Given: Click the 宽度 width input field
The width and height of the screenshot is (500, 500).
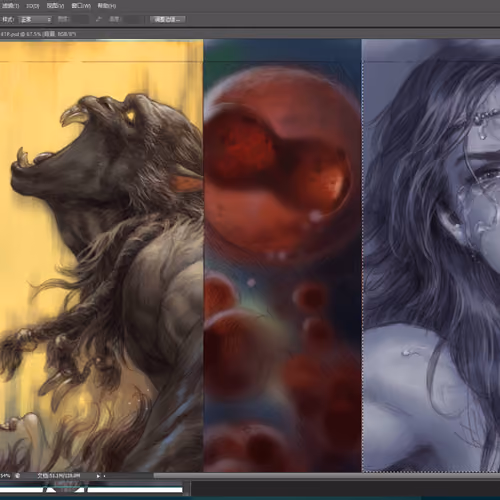Looking at the screenshot, I should tap(81, 19).
